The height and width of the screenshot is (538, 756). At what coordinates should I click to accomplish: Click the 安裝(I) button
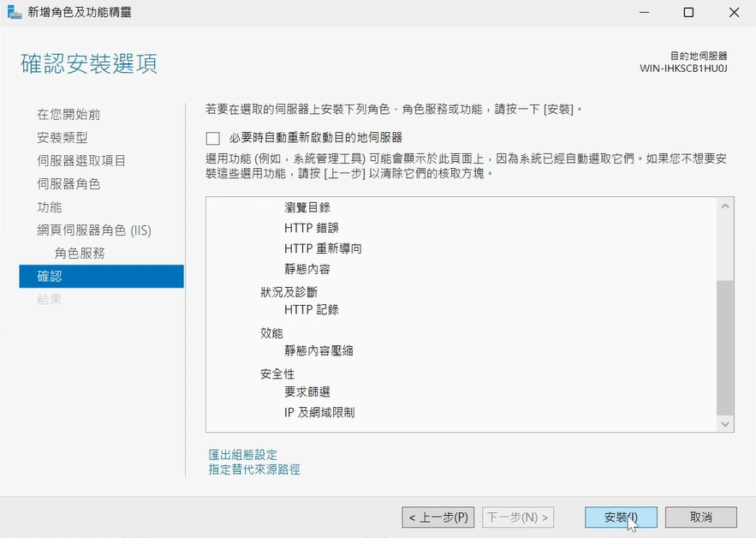pos(621,517)
